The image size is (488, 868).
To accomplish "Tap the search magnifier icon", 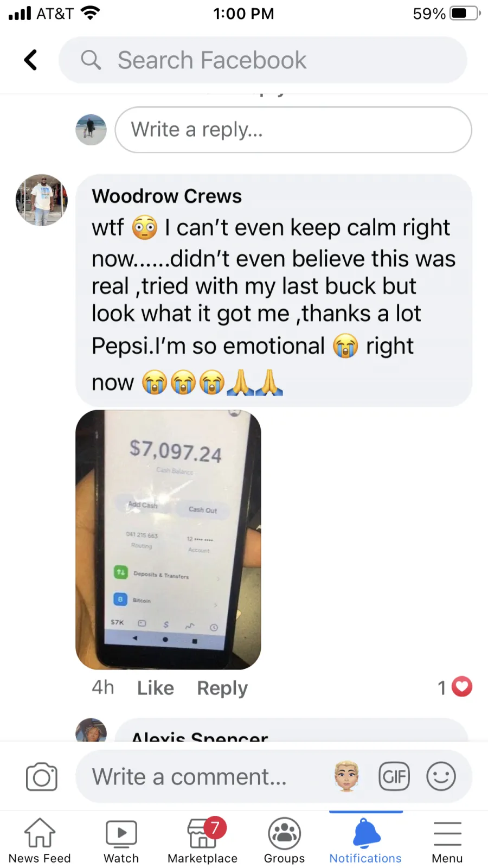I will pyautogui.click(x=91, y=60).
